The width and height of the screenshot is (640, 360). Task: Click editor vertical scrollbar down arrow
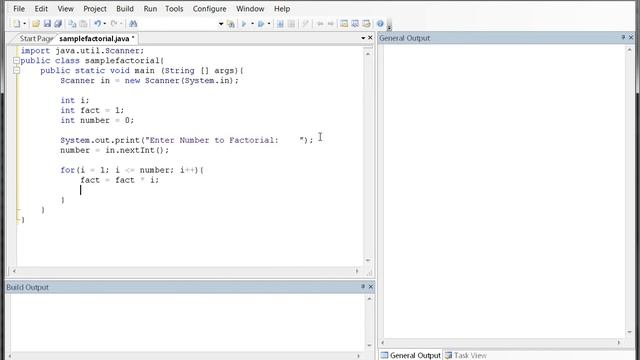click(x=368, y=260)
